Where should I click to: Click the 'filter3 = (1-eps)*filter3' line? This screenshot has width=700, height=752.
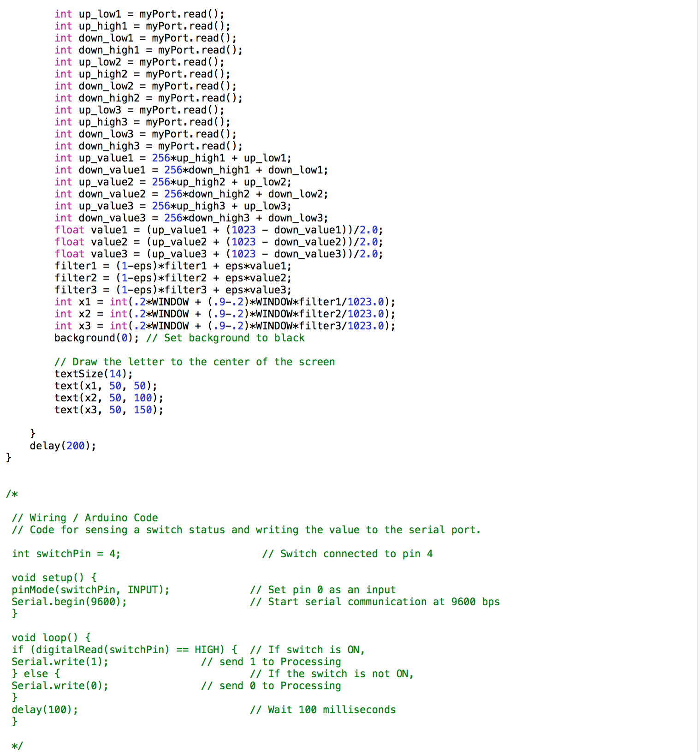click(x=173, y=290)
